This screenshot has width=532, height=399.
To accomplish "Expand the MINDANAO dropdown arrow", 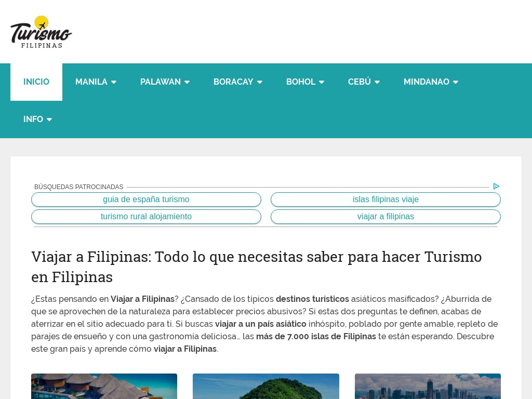I will click(x=456, y=82).
